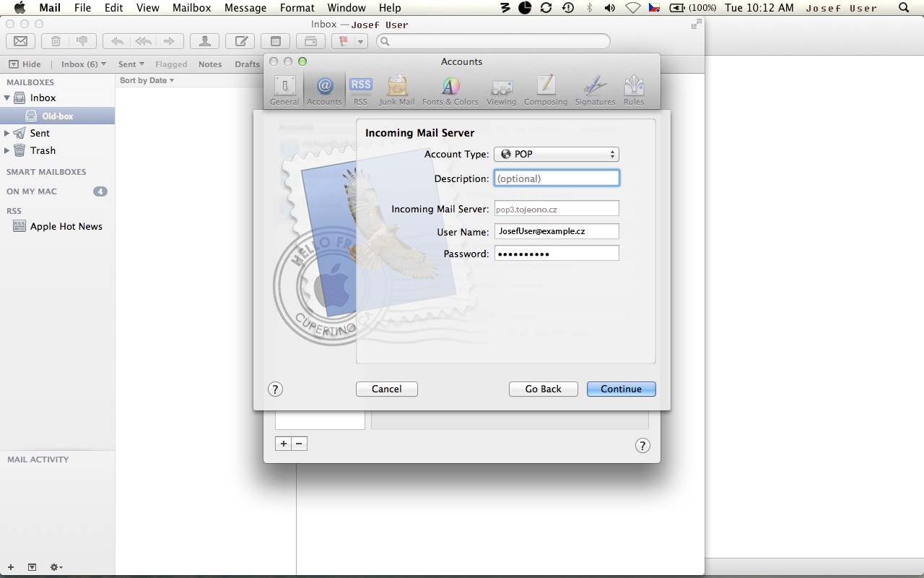Click Notes in the favorites bar
Screen dimensions: 924x578
pos(210,64)
